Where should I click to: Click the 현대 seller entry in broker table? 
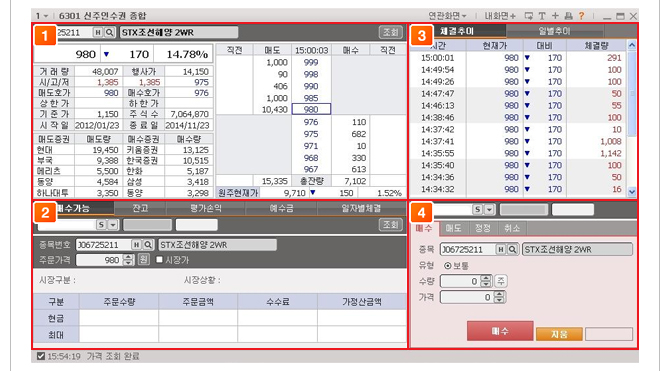pyautogui.click(x=45, y=150)
